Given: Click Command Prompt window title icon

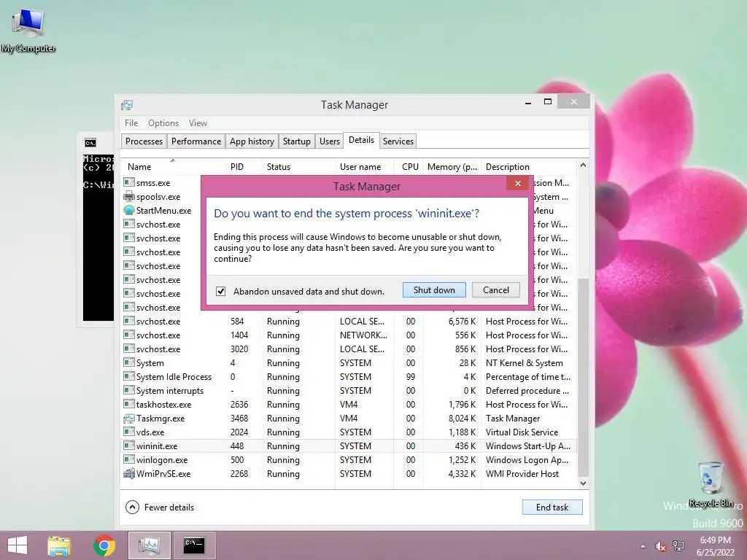Looking at the screenshot, I should (90, 142).
